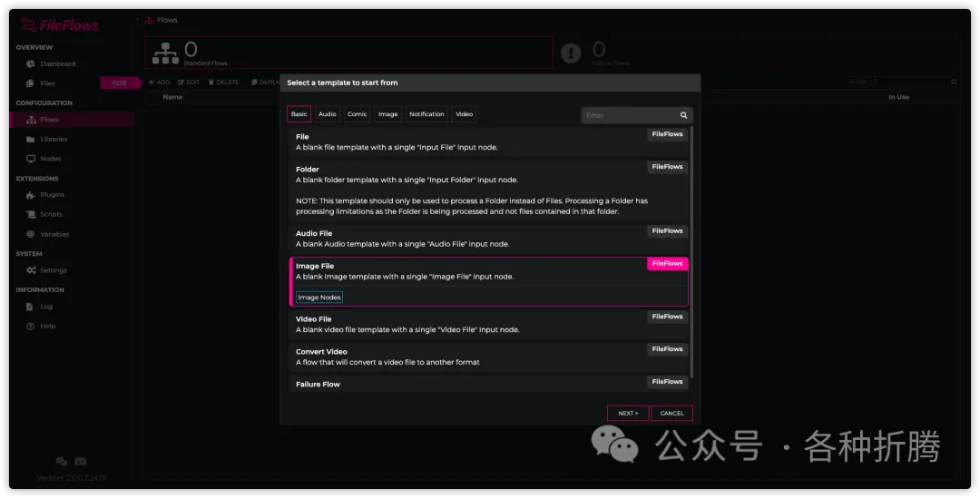Click the DUPLICATE toolbar button

click(265, 82)
